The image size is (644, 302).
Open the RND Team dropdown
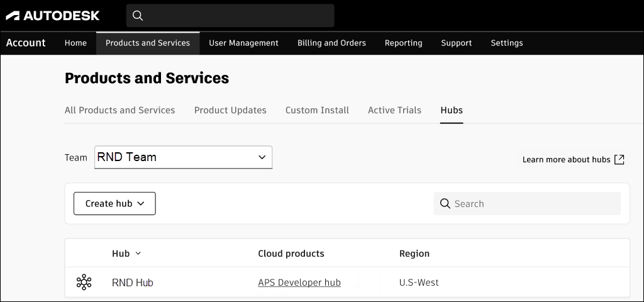point(183,157)
